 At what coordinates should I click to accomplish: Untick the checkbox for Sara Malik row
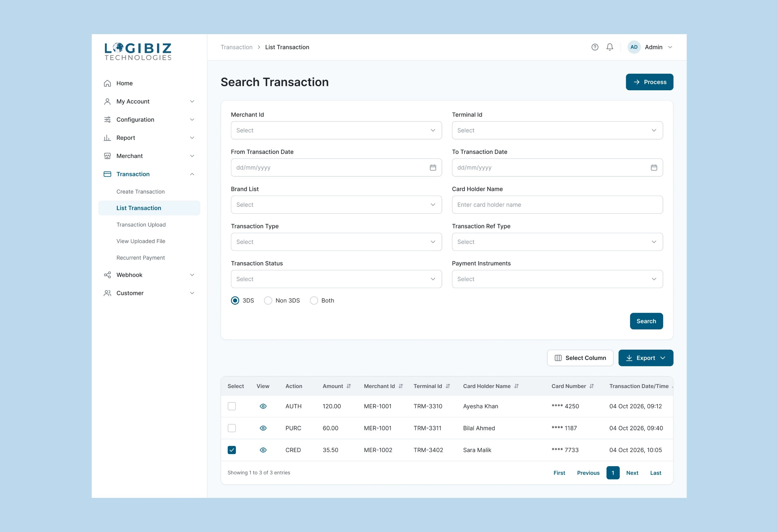[232, 450]
